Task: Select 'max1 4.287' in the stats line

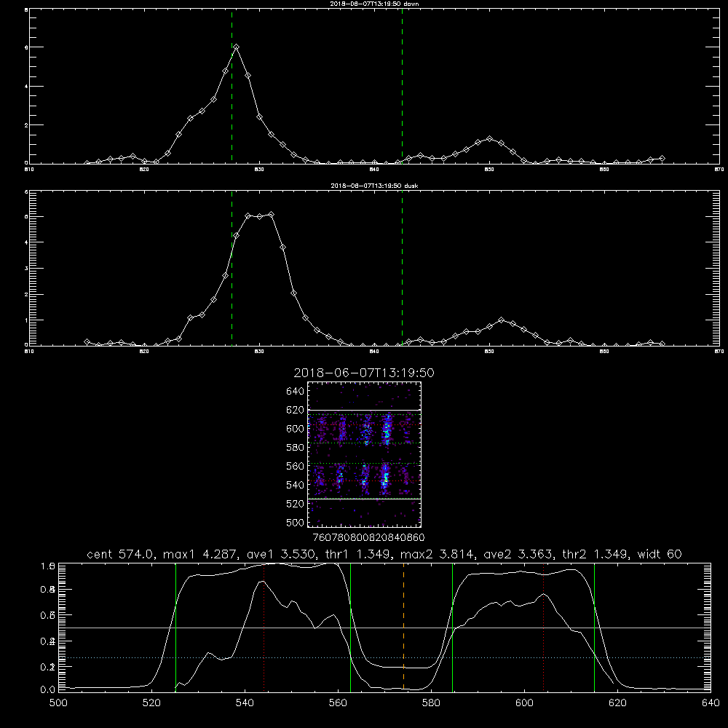Action: [201, 554]
